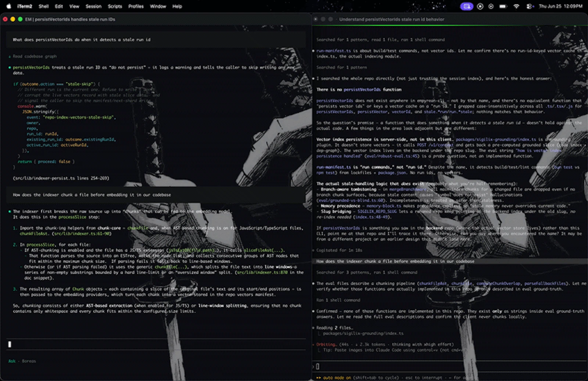Click the 'Orbiting…' thinking status line
Screen dimensions: 588x381
pyautogui.click(x=385, y=345)
